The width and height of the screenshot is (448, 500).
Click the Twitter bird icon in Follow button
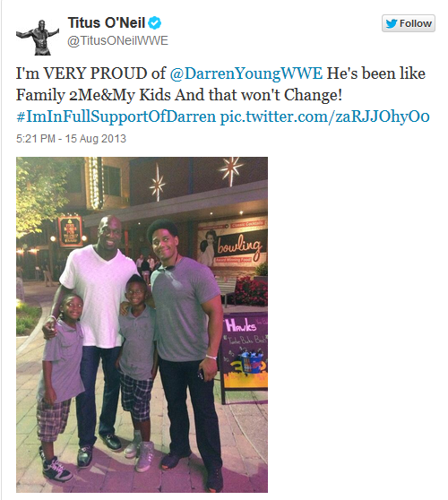(x=392, y=23)
